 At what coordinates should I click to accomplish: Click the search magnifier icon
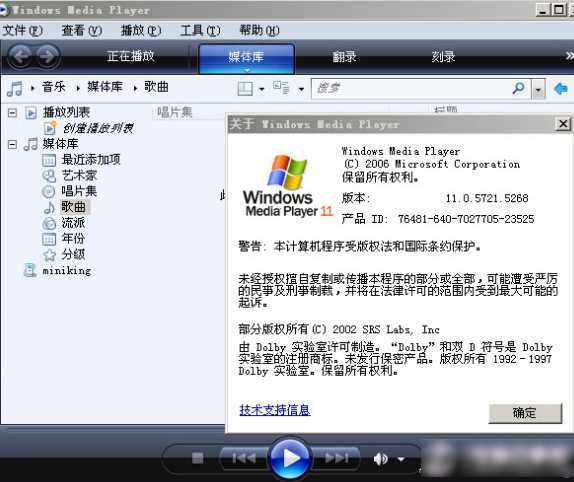point(519,88)
